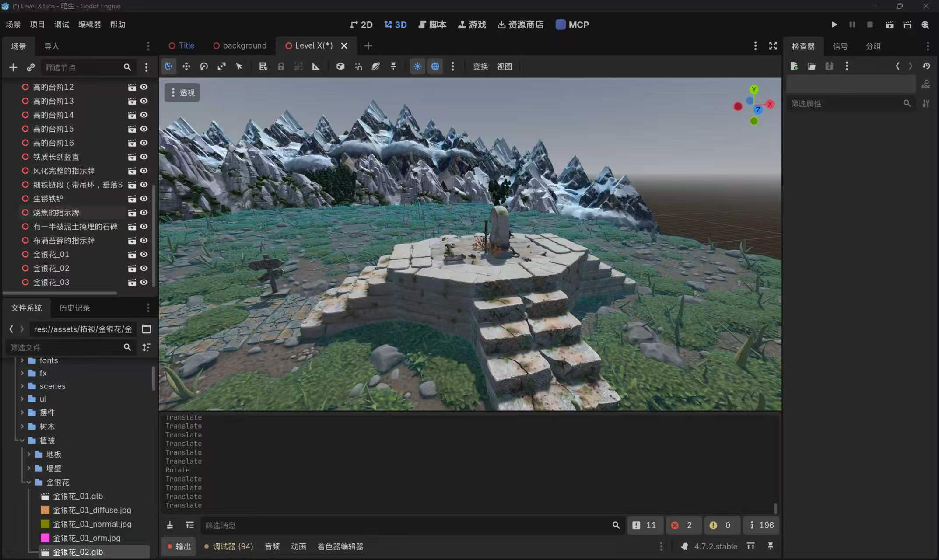Switch to the background scene tab
The height and width of the screenshot is (560, 939).
click(x=239, y=45)
